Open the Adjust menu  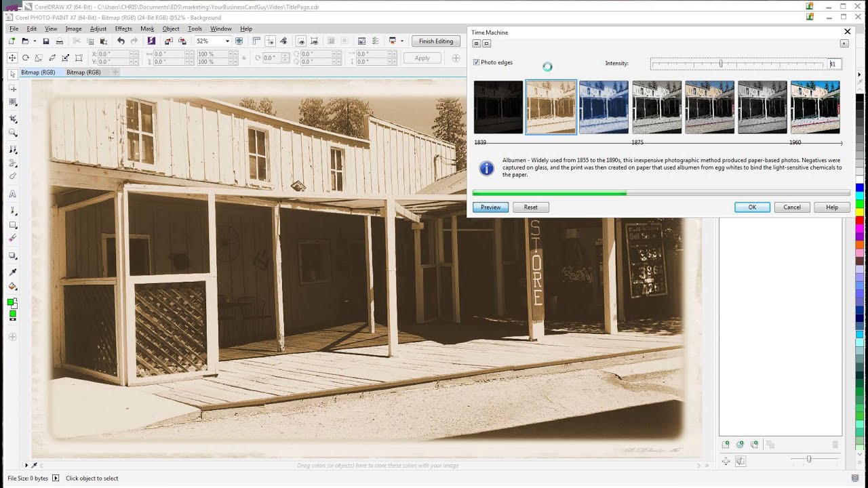(x=98, y=29)
